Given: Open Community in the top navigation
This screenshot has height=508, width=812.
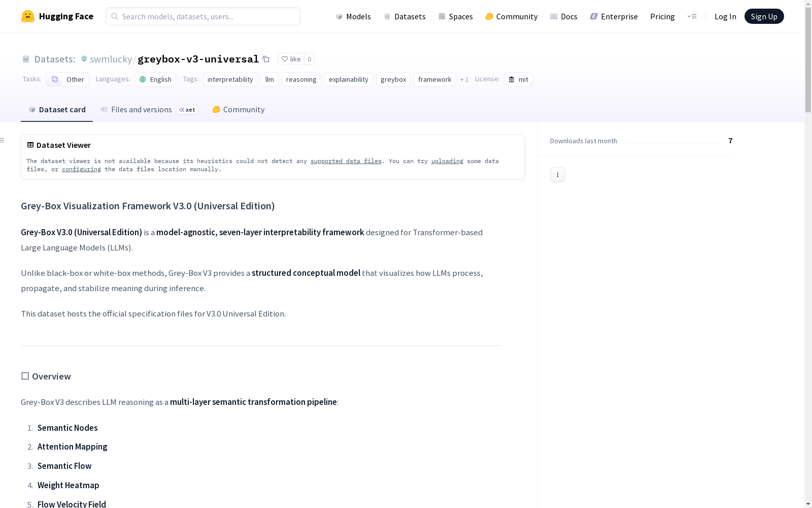Looking at the screenshot, I should pos(512,16).
